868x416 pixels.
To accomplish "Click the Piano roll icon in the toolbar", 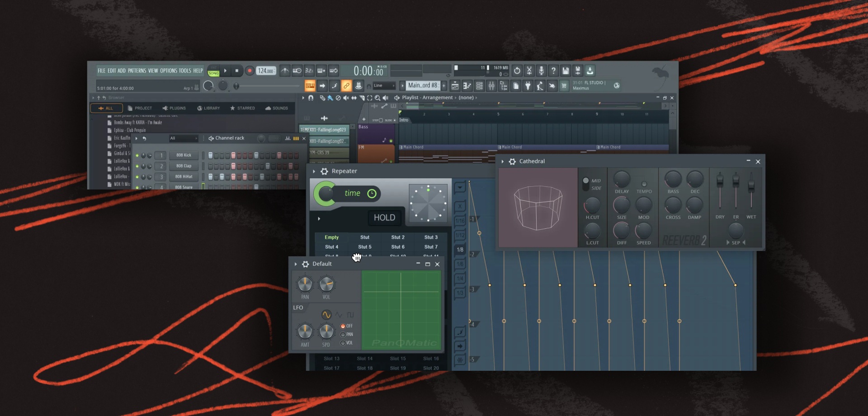I will coord(467,85).
